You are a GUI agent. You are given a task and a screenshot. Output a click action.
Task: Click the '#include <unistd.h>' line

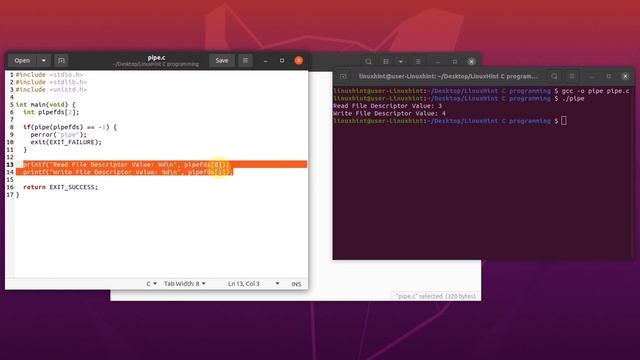[51, 89]
